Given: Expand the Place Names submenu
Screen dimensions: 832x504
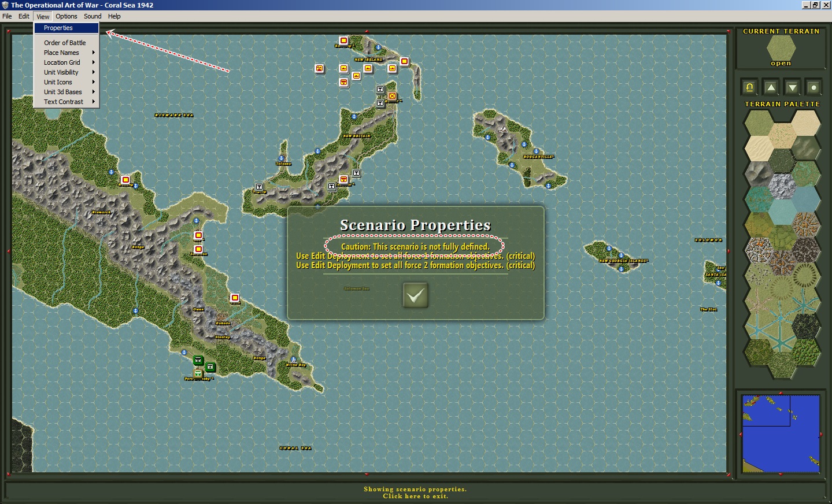Looking at the screenshot, I should [66, 53].
